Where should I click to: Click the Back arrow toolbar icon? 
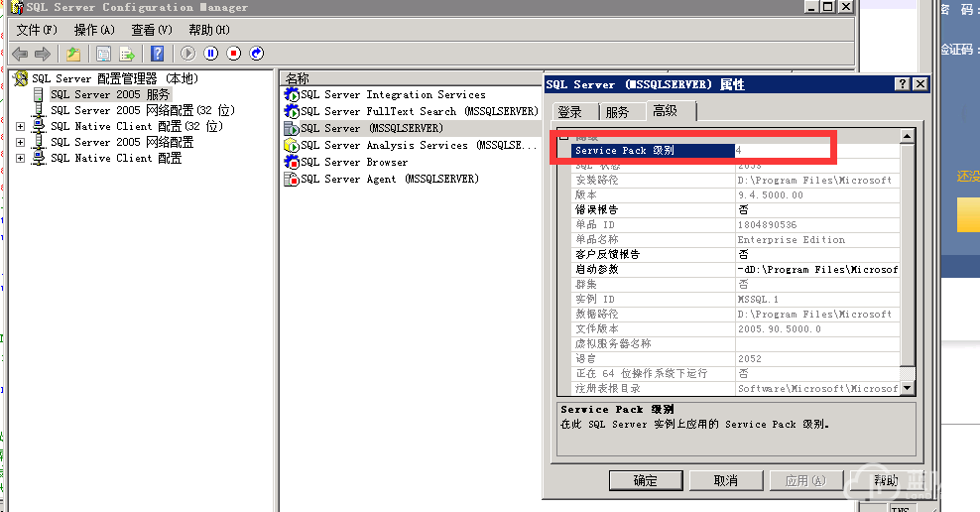pos(20,54)
